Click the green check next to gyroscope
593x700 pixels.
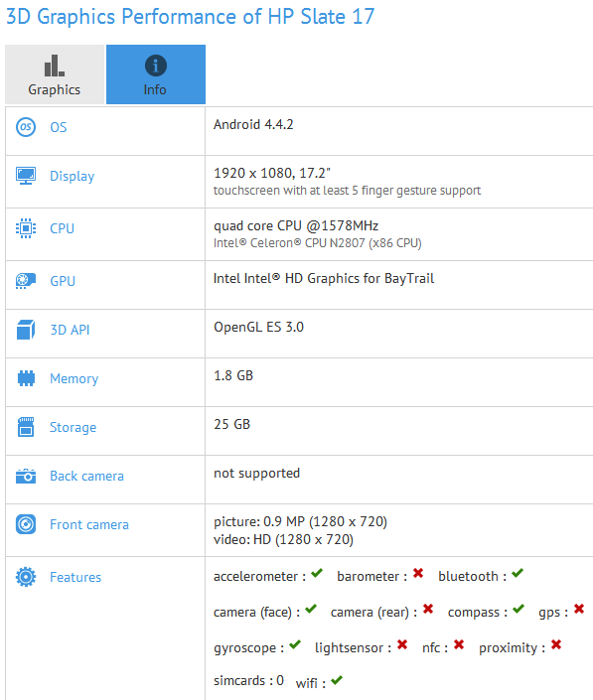pos(295,645)
